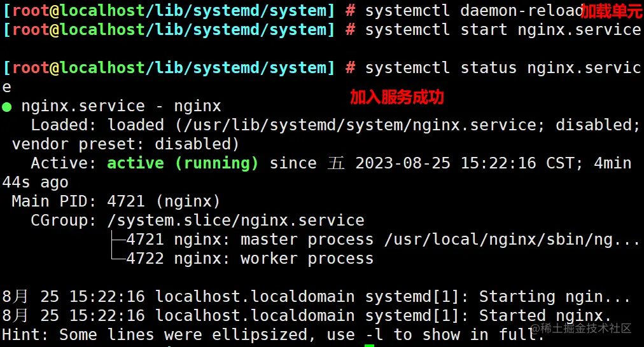Click the 'Starting ngin...' log line
The image size is (644, 347).
(x=316, y=297)
